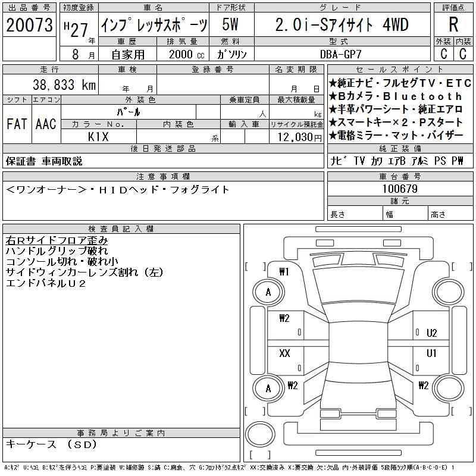The width and height of the screenshot is (476, 476).
Task: Select the A mark inside the front wheel
Action: (268, 292)
